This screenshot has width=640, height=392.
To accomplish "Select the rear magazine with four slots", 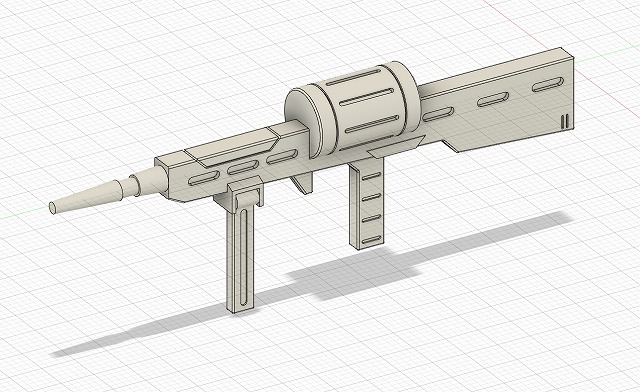I will tap(367, 203).
